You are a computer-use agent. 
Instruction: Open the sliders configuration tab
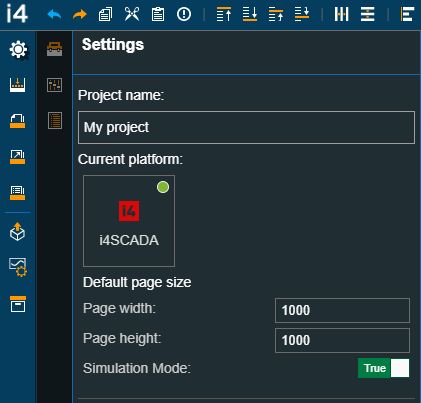(x=54, y=85)
